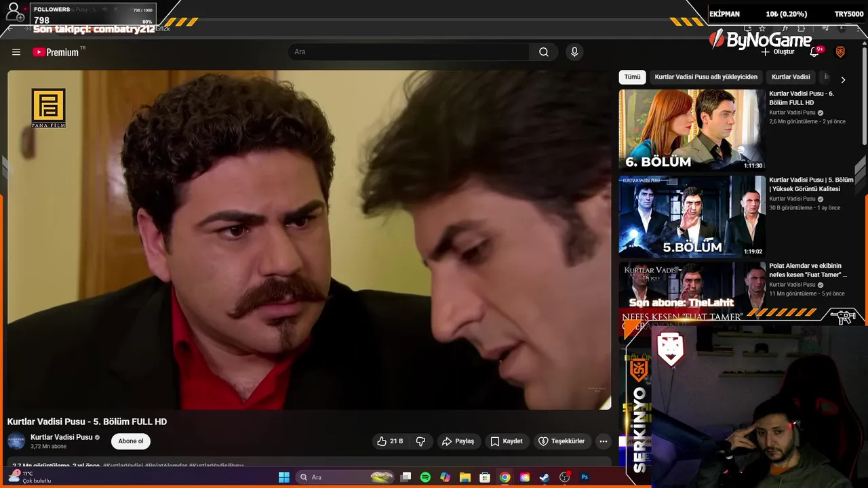Open Spotify from the taskbar
The height and width of the screenshot is (488, 868).
click(425, 477)
